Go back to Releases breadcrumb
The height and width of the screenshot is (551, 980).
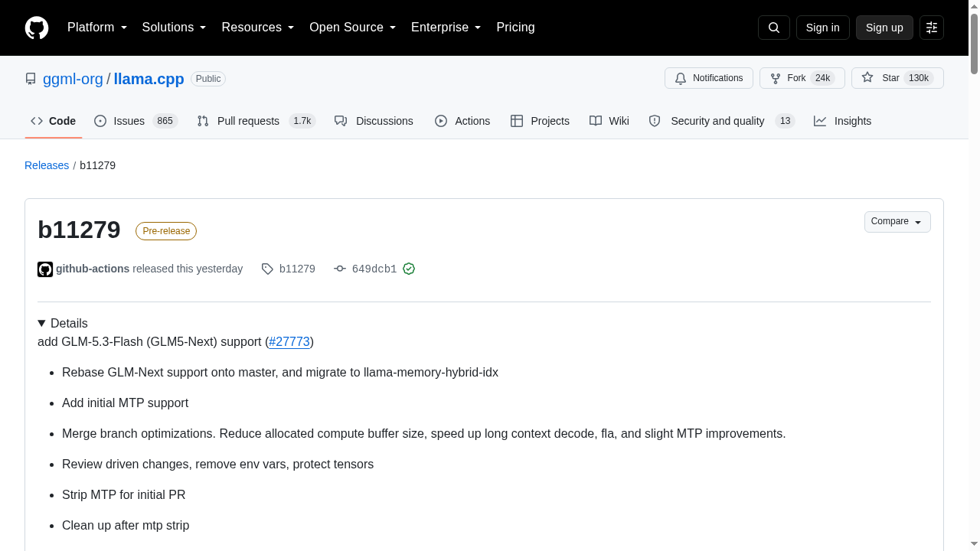[47, 165]
